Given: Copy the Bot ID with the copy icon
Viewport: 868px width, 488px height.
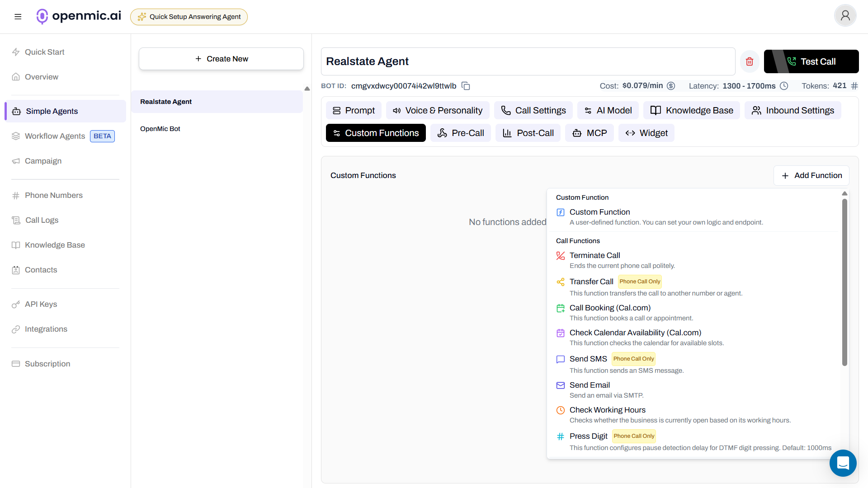Looking at the screenshot, I should coord(466,86).
